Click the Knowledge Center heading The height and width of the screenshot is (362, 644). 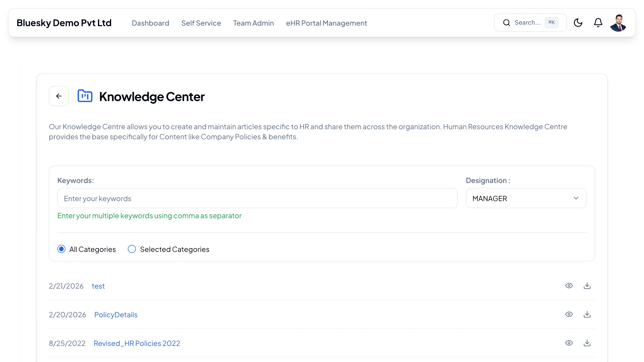click(152, 97)
